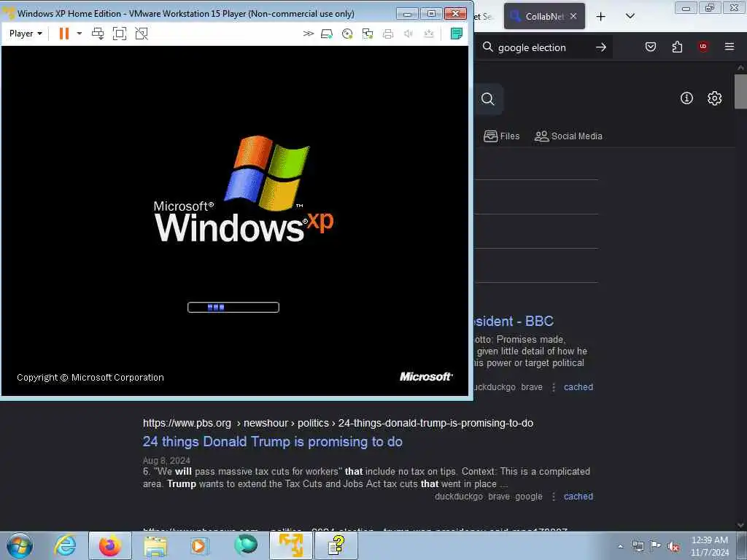Open the CD/DVD drive device icon
This screenshot has width=747, height=560.
point(347,34)
